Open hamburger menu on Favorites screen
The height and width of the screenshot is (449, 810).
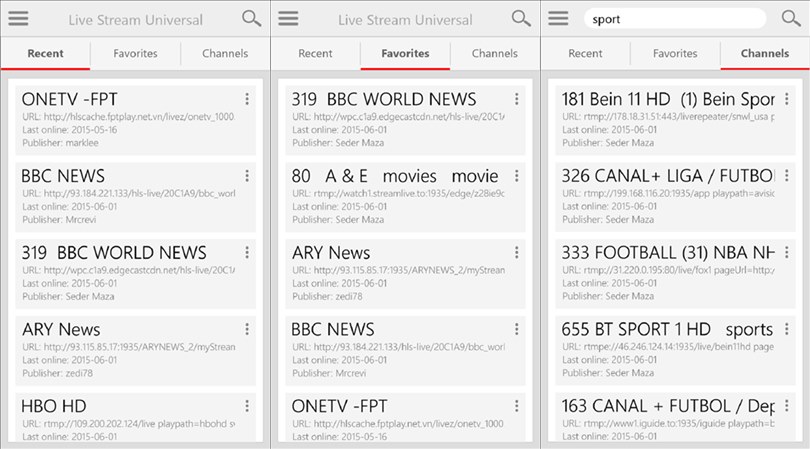coord(288,19)
